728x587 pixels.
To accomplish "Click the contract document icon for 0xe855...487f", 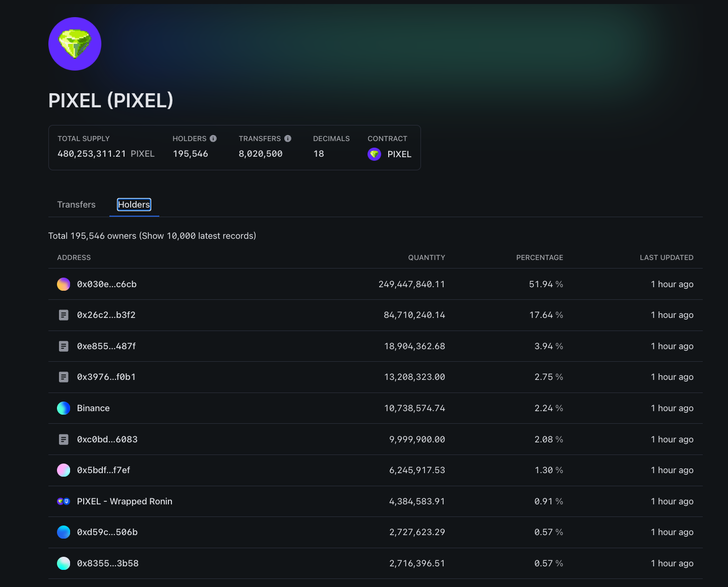I will click(64, 346).
